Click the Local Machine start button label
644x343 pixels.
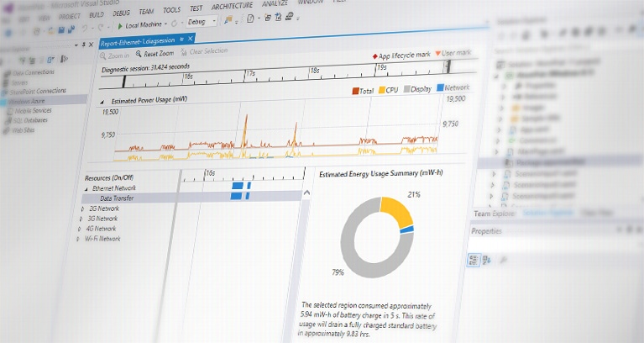tap(144, 25)
